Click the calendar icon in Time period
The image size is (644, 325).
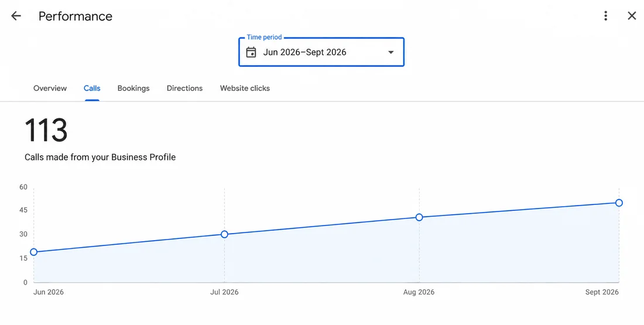251,52
